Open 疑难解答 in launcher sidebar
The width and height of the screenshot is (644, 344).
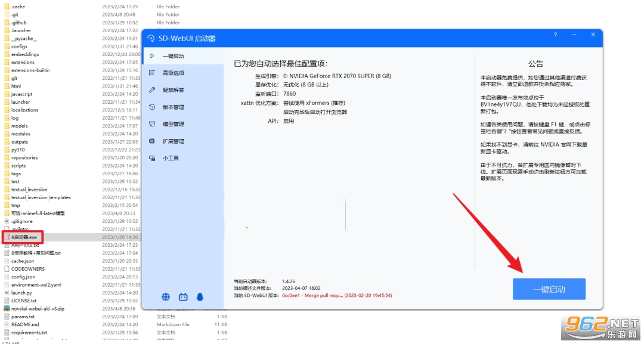(183, 90)
